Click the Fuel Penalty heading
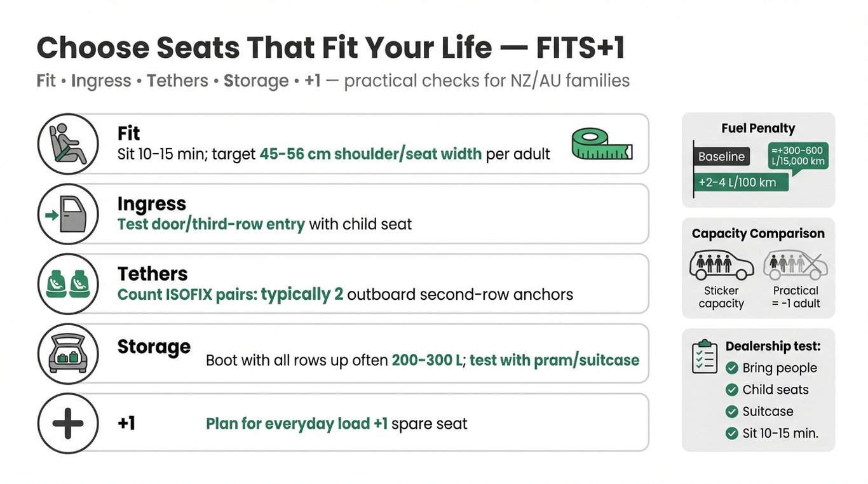Image resolution: width=868 pixels, height=484 pixels. (758, 128)
